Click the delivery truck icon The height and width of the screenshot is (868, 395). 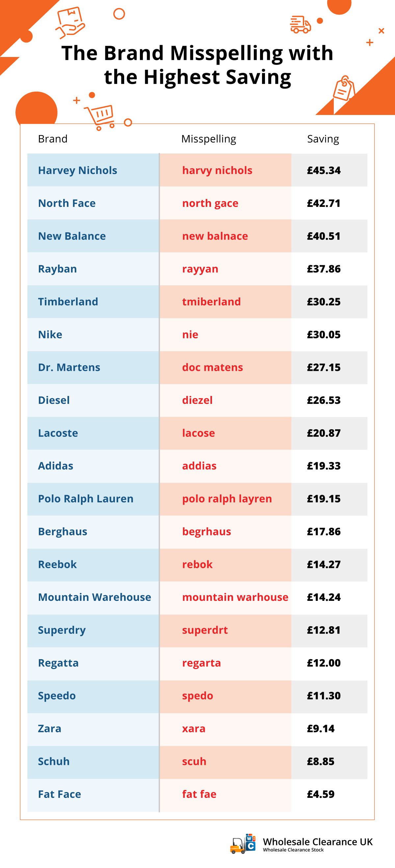301,24
